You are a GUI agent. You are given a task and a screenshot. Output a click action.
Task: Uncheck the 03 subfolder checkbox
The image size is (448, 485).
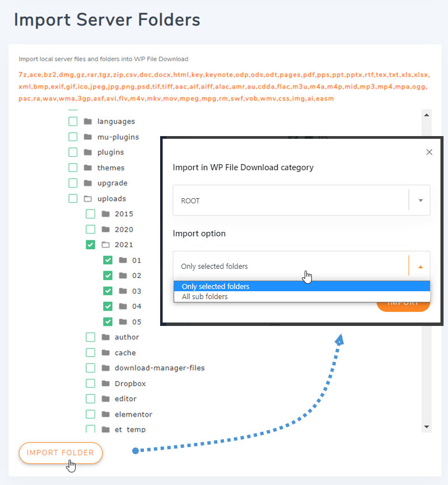tap(108, 291)
